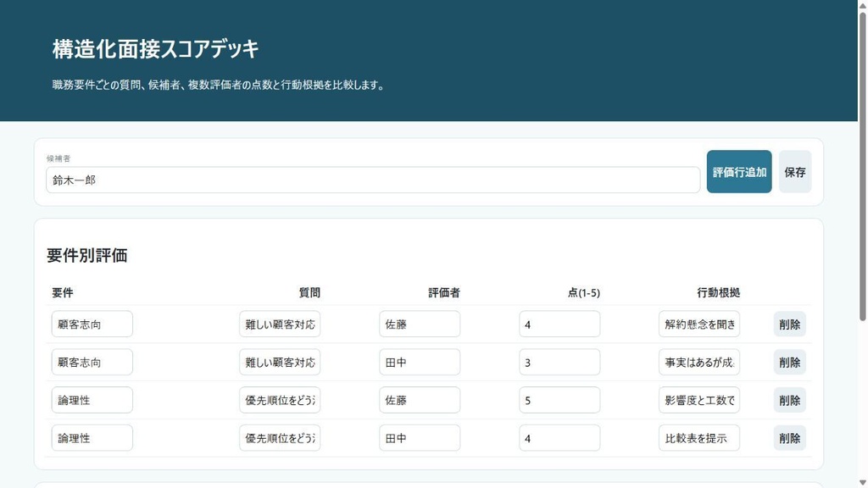The image size is (868, 488).
Task: Delete the 佐藤 論理性 row
Action: pos(789,400)
